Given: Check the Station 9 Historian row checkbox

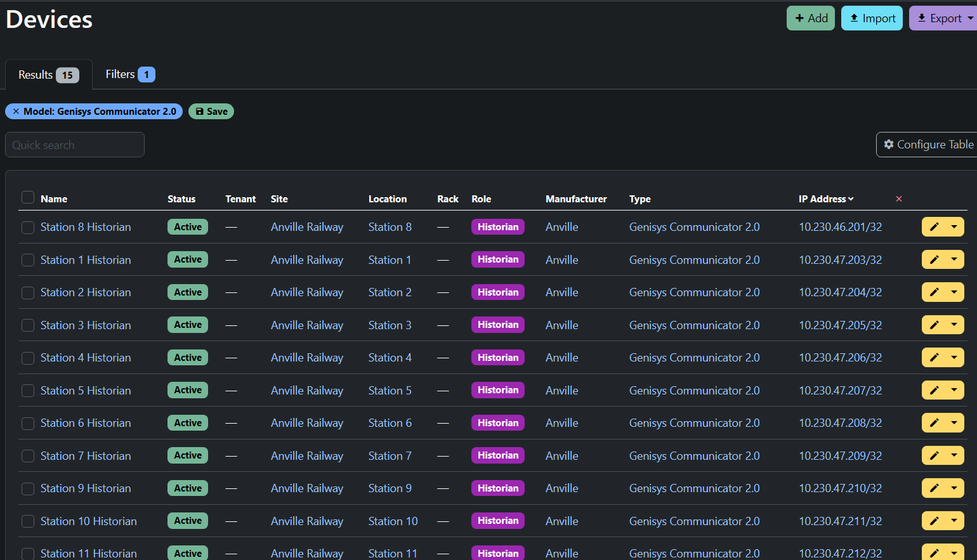Looking at the screenshot, I should tap(28, 488).
